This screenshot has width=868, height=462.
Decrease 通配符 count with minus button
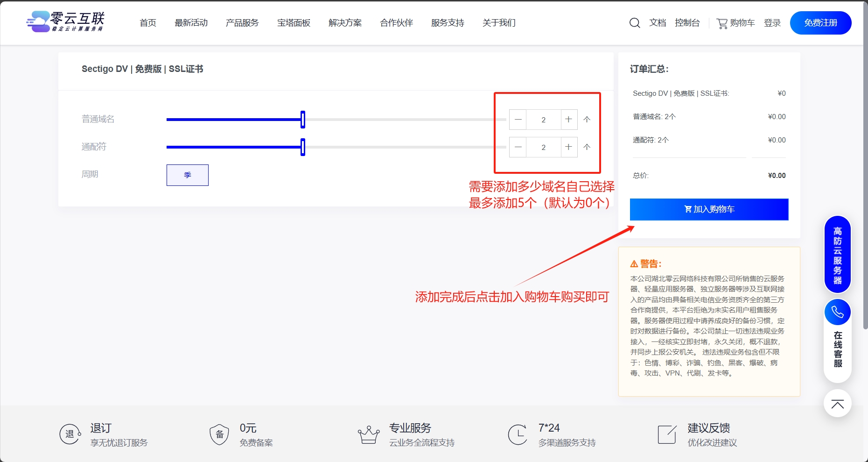coord(518,147)
